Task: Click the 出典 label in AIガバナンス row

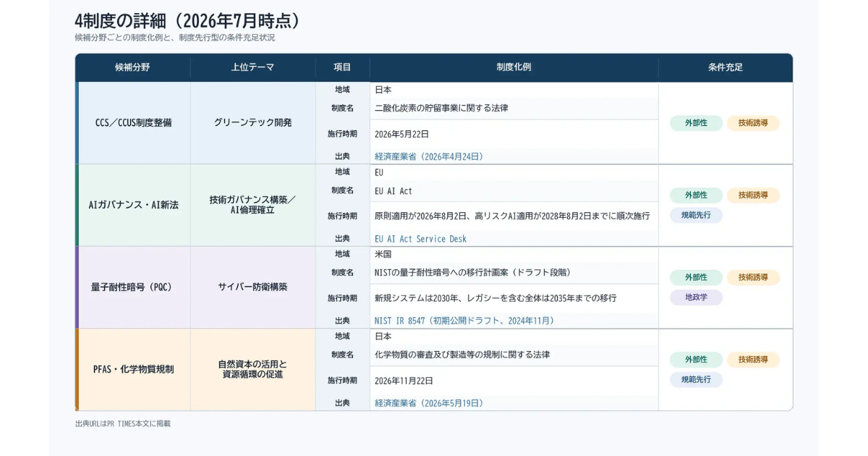Action: click(342, 238)
